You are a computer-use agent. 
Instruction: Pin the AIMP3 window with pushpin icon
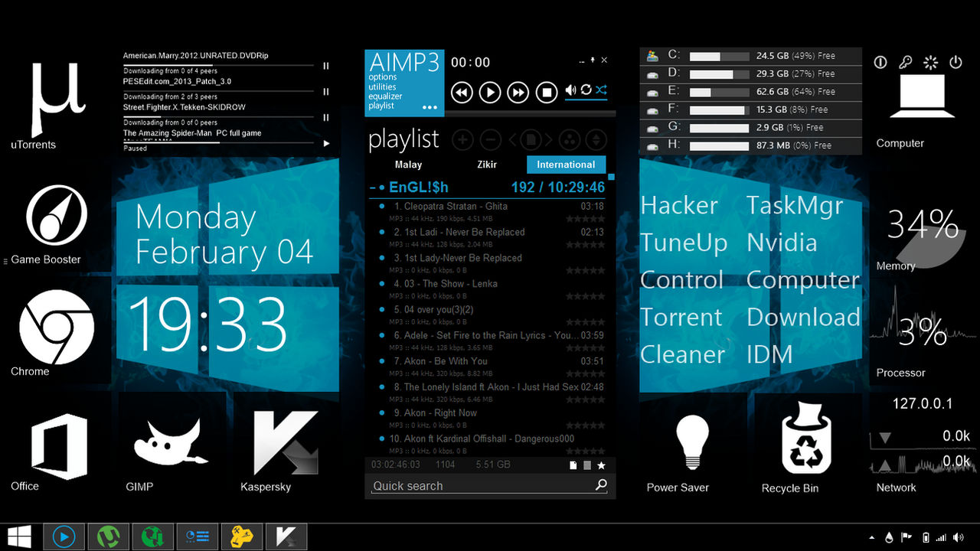click(592, 60)
